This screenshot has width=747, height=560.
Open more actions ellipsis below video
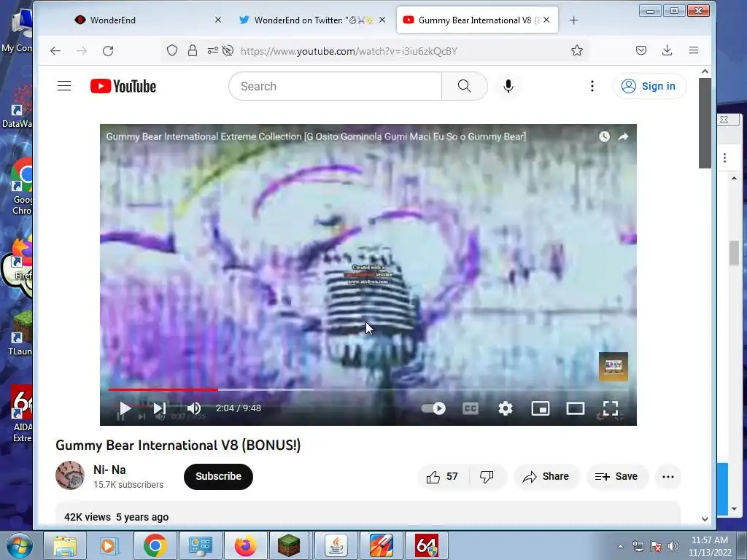pos(668,476)
